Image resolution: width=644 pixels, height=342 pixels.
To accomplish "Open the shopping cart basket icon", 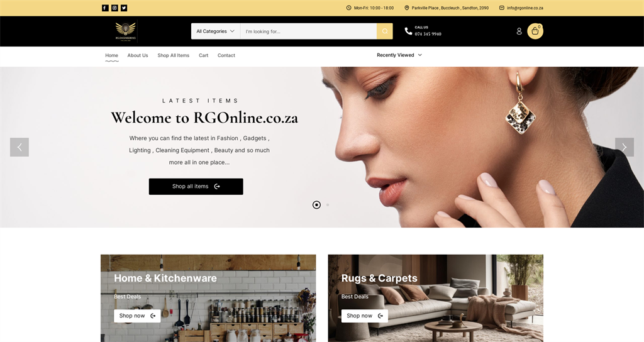I will pyautogui.click(x=535, y=31).
